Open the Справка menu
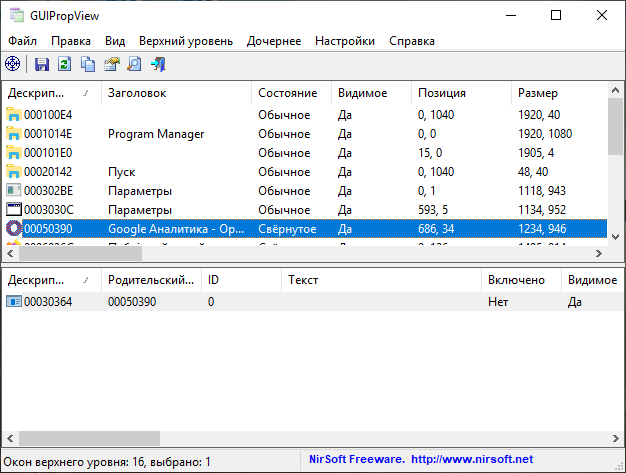Image resolution: width=626 pixels, height=473 pixels. click(412, 41)
